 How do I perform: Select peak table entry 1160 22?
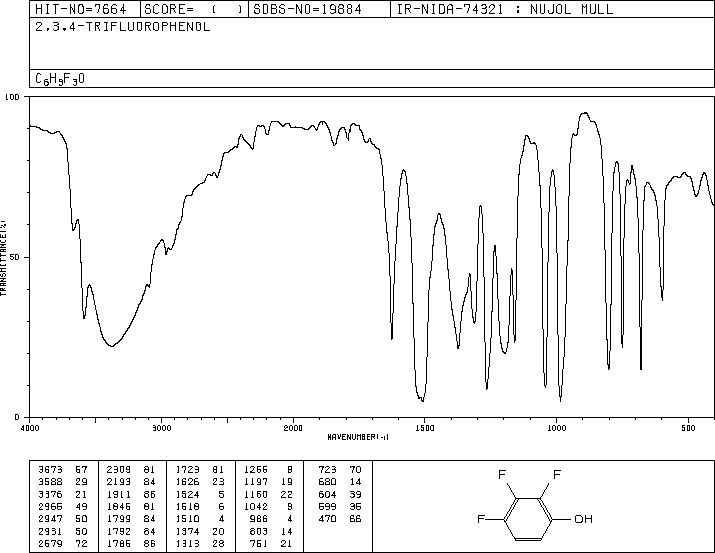tap(268, 494)
